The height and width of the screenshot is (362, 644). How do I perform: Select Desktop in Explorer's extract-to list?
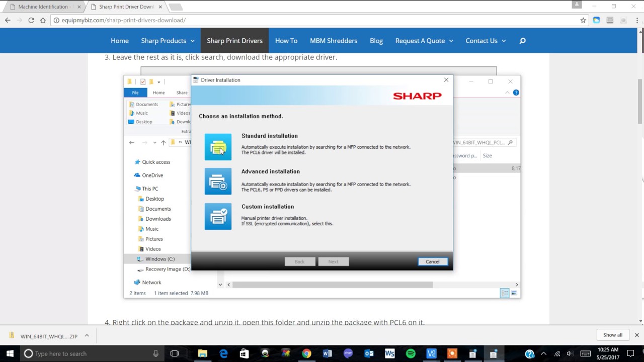(x=140, y=122)
